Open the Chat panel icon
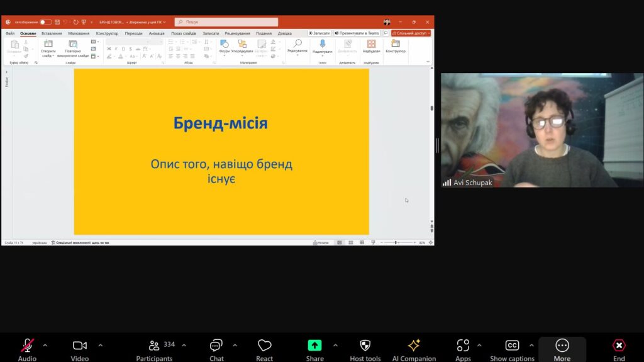Screen dimensions: 644x362 click(x=216, y=346)
